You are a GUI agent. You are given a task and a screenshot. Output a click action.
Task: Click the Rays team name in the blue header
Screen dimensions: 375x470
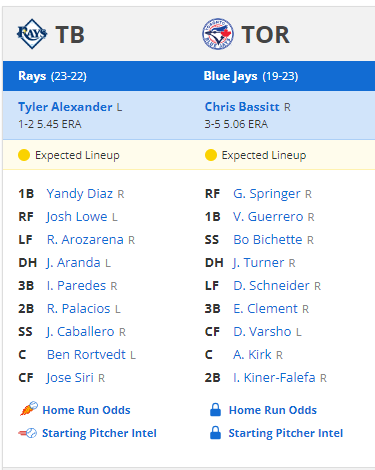click(32, 76)
